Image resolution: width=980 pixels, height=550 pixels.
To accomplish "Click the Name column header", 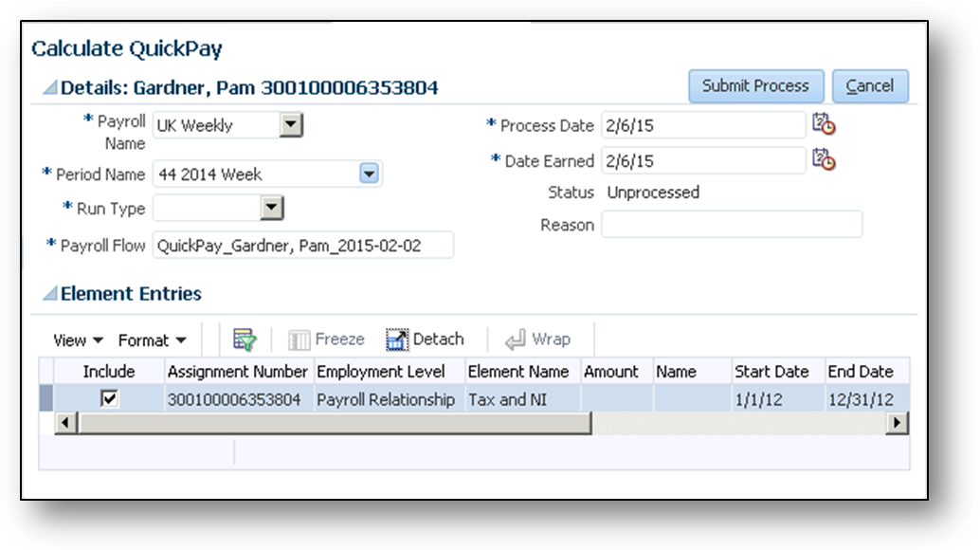I will [x=692, y=372].
